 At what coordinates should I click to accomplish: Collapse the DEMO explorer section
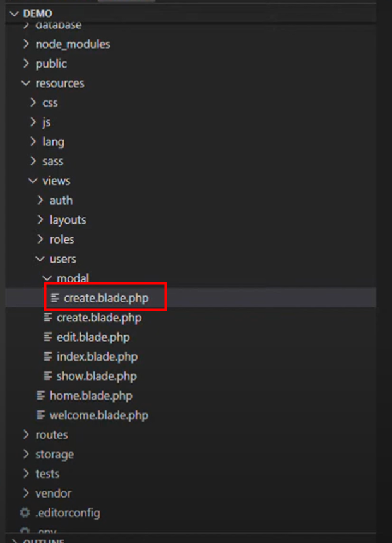(14, 13)
